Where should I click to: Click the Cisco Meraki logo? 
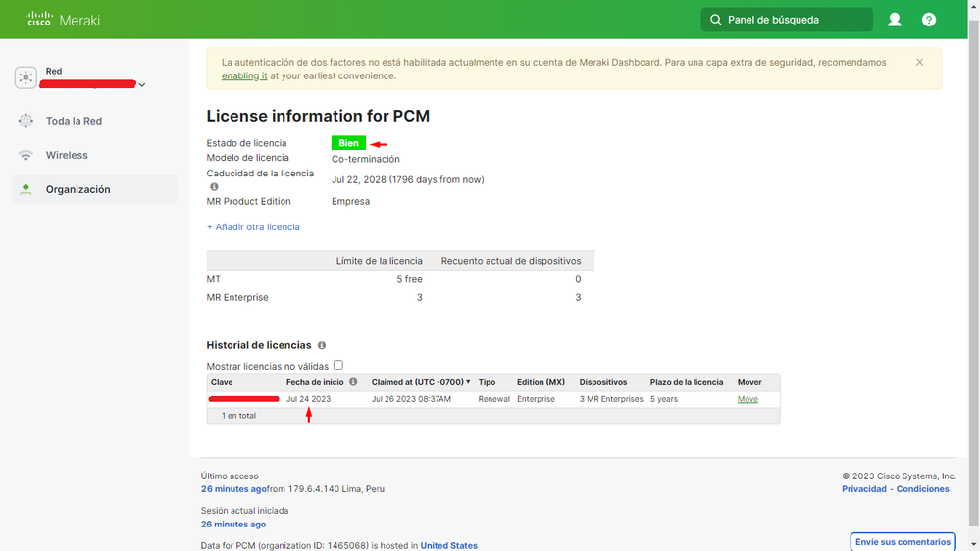point(63,20)
